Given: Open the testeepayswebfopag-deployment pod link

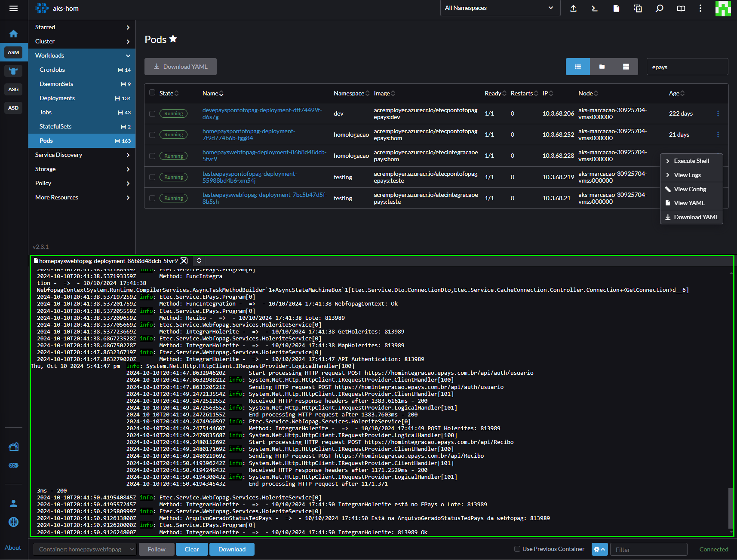Looking at the screenshot, I should click(264, 198).
